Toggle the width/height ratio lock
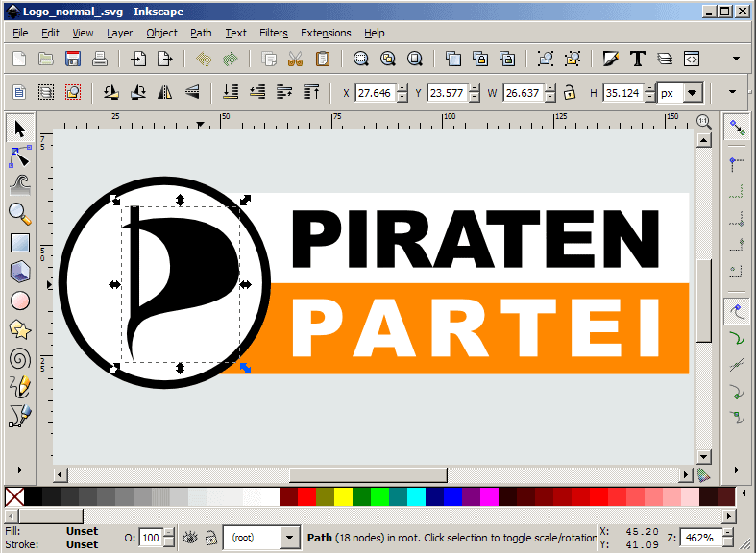The image size is (756, 553). pos(570,92)
